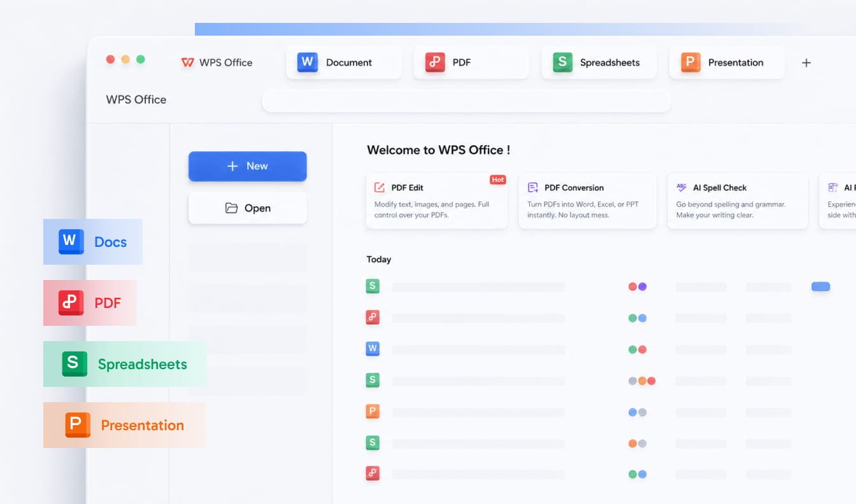The height and width of the screenshot is (504, 856).
Task: Open the PDF Conversion card
Action: 587,200
